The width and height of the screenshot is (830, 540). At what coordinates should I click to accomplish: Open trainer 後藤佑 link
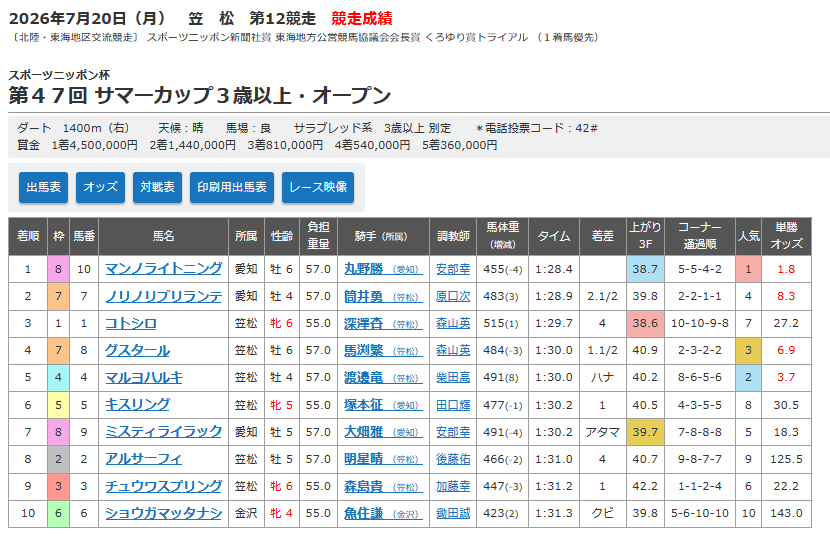453,459
